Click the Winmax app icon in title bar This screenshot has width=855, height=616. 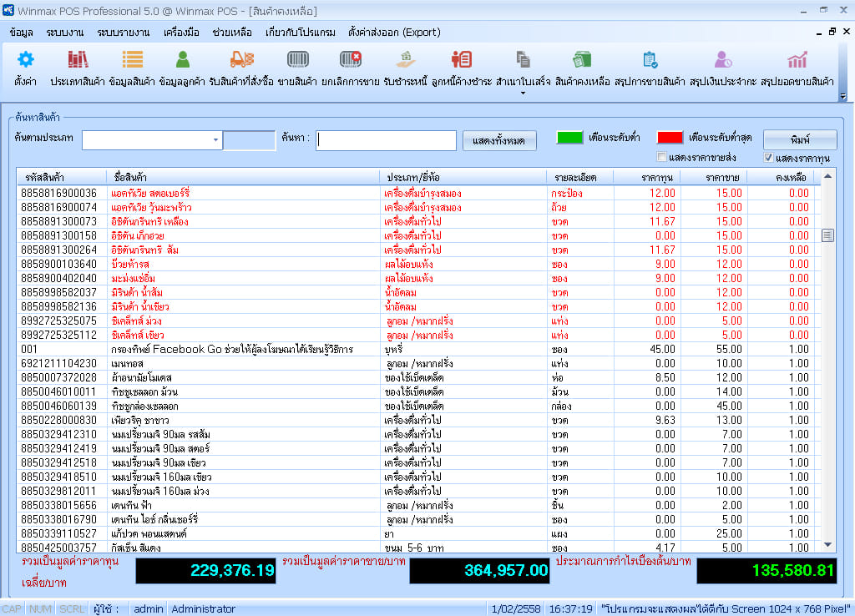tap(8, 10)
